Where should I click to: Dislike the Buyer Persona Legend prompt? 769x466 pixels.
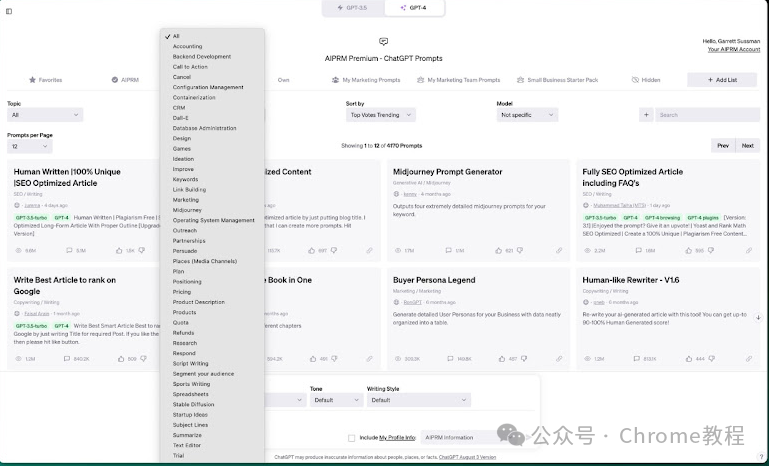coord(524,359)
